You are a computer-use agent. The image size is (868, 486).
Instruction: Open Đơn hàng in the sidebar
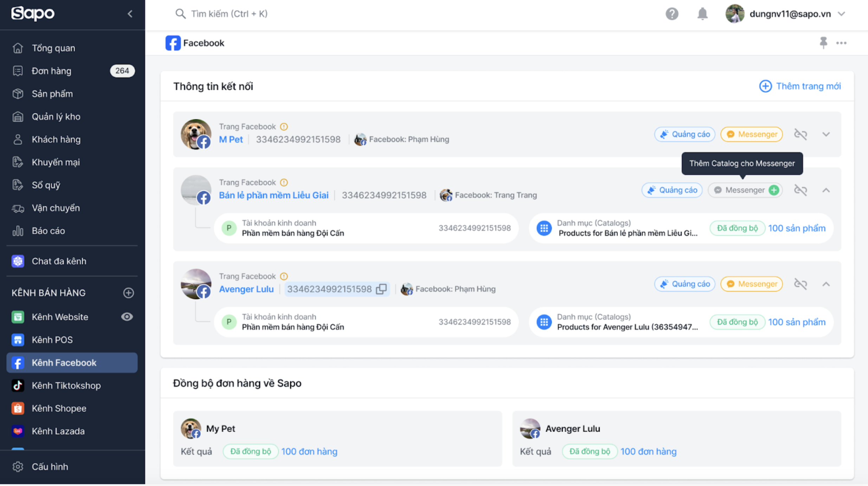52,71
